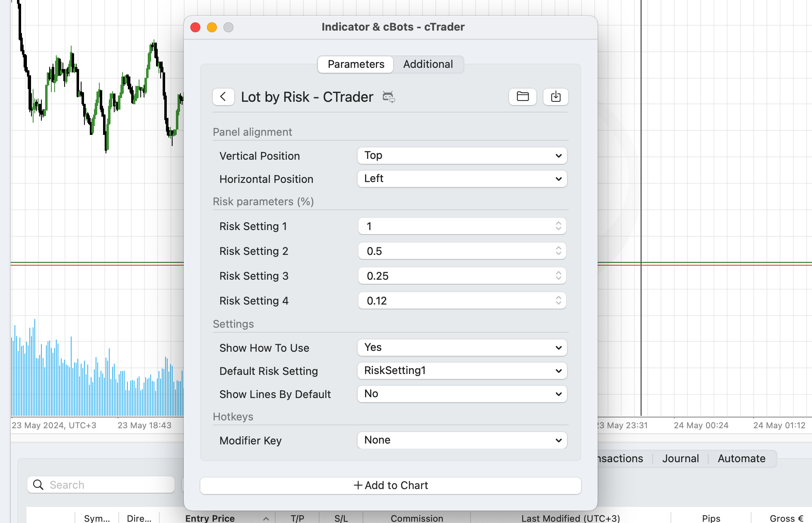The height and width of the screenshot is (523, 812).
Task: Go back using the left chevron button
Action: pyautogui.click(x=223, y=97)
